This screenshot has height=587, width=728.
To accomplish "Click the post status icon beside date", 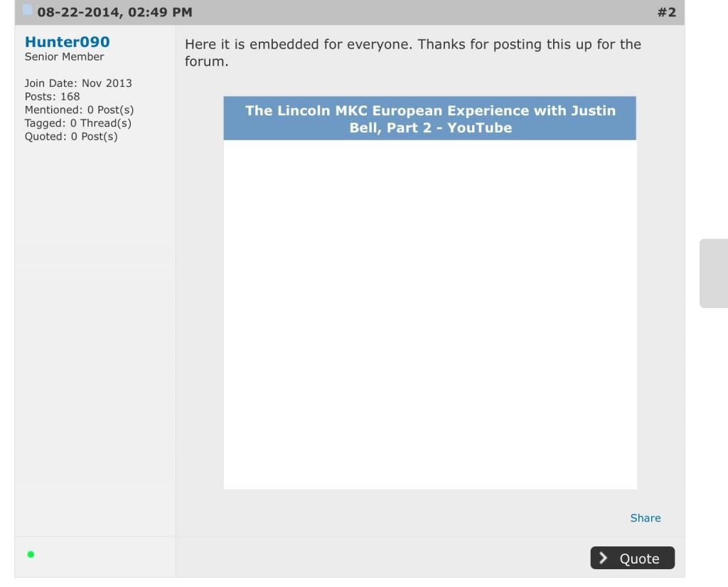I will 28,10.
